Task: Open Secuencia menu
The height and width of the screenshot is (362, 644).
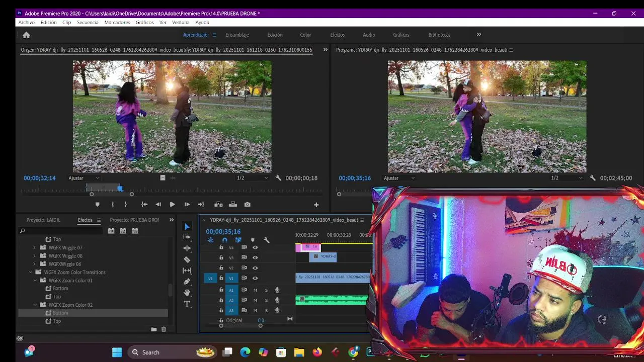Action: coord(88,23)
